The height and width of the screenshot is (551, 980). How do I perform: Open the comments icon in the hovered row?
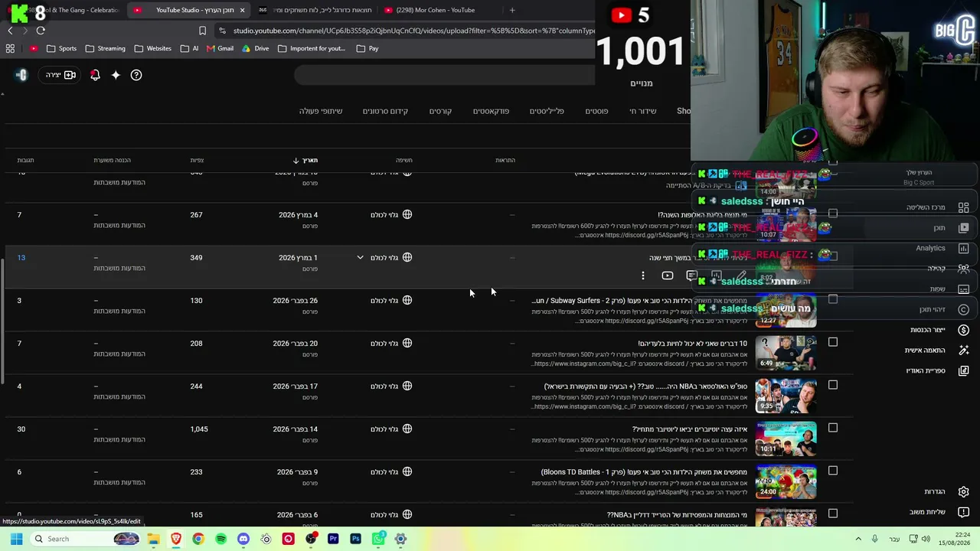pos(692,275)
